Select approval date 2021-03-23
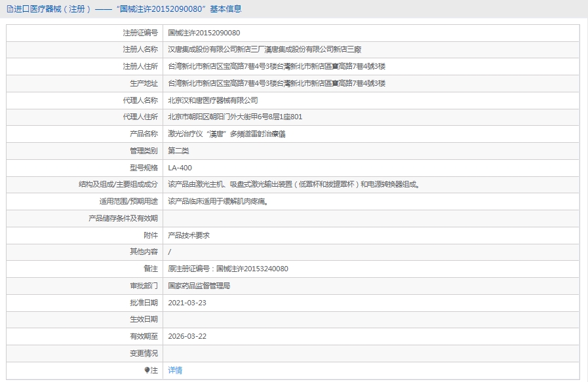The image size is (588, 382). 187,303
